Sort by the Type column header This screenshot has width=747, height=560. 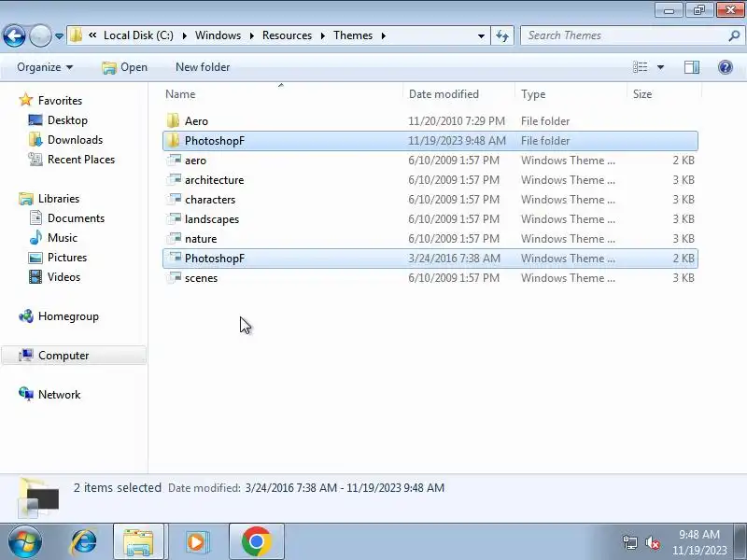click(533, 94)
